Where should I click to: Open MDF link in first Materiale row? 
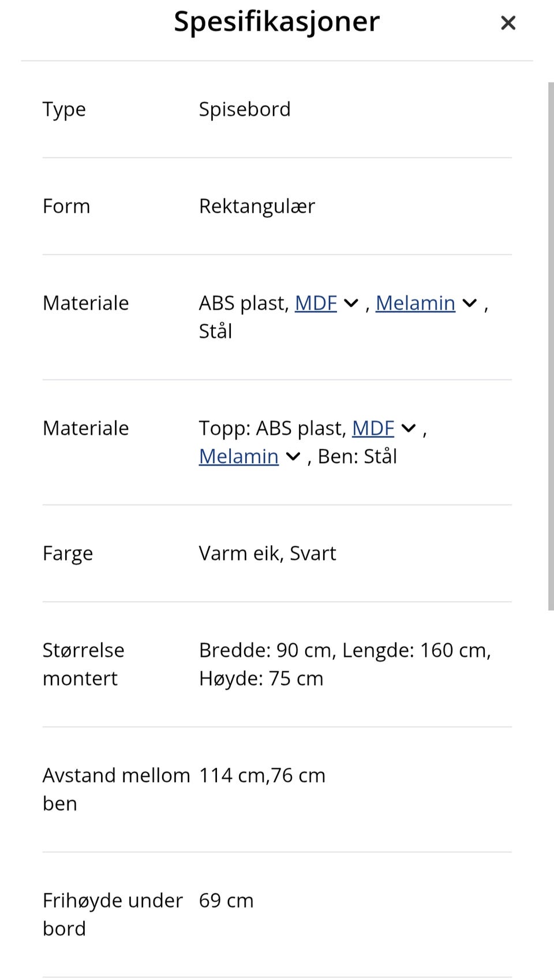316,303
